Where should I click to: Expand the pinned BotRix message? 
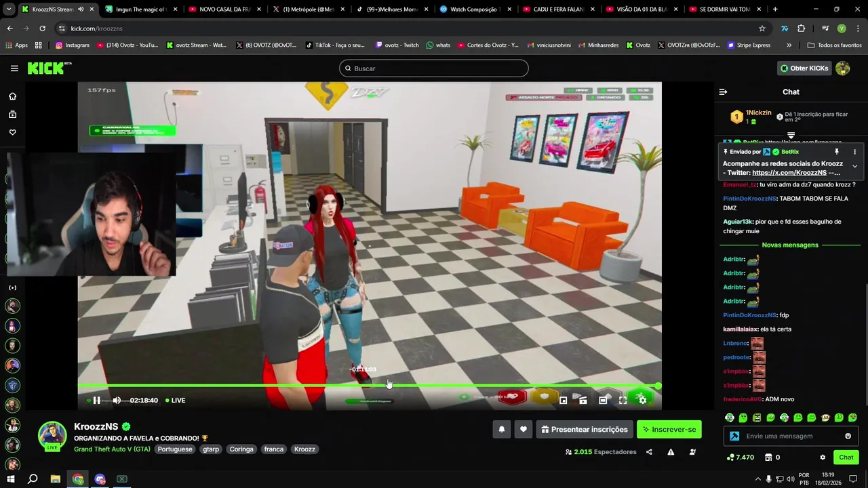[x=854, y=166]
